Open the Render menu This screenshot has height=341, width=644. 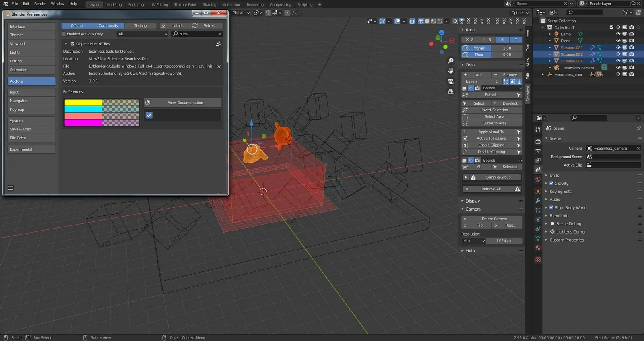click(40, 4)
